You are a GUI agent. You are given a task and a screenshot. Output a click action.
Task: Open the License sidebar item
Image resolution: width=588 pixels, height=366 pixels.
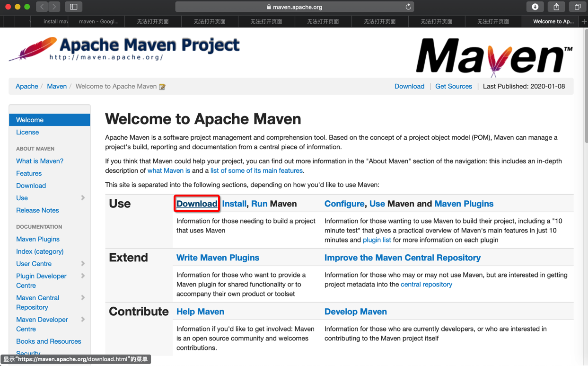pos(27,132)
